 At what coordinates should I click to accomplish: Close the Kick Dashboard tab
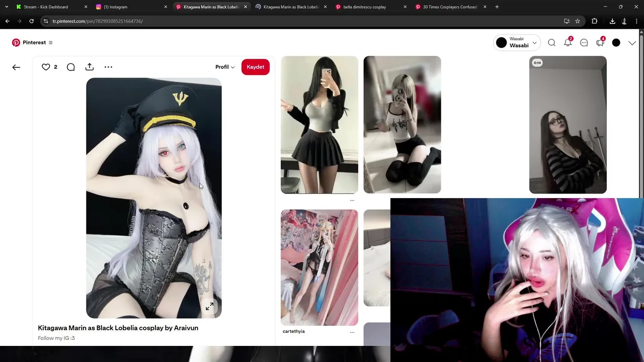tap(86, 7)
